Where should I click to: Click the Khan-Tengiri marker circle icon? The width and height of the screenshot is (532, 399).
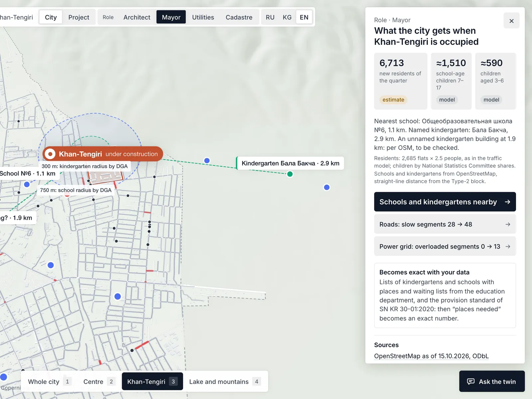[50, 154]
